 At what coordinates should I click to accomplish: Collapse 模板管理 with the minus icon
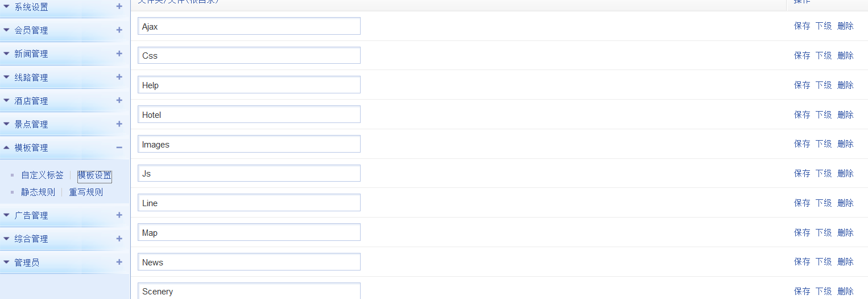[x=119, y=148]
